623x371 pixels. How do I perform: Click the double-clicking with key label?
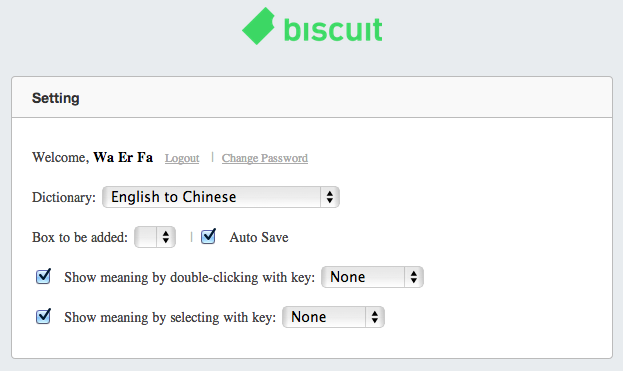pos(190,277)
